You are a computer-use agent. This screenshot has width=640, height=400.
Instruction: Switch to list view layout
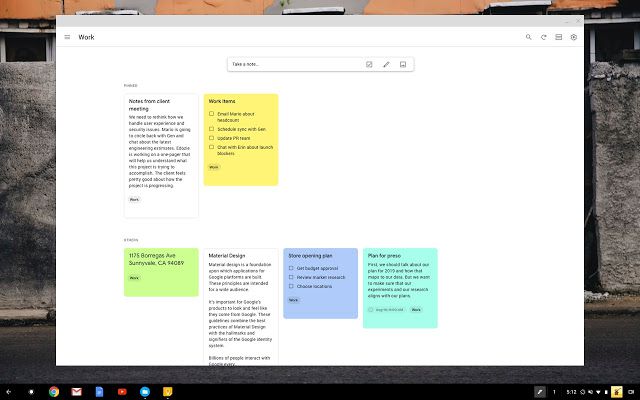click(x=559, y=37)
